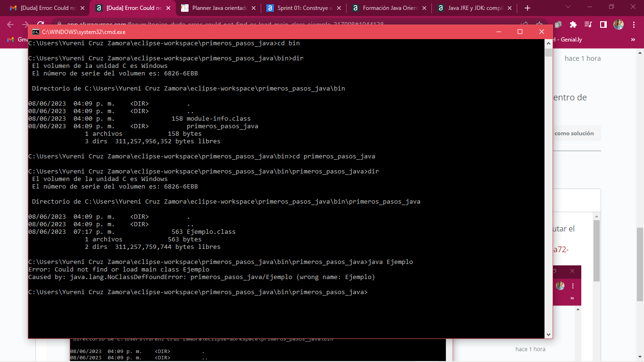Maximize the cmd.exe window

pyautogui.click(x=520, y=32)
